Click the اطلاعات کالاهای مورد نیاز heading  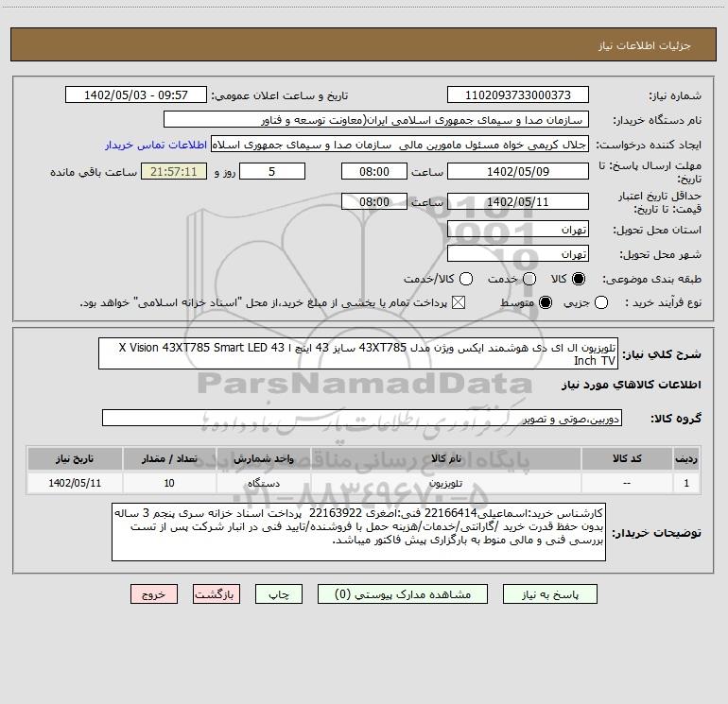coord(631,385)
